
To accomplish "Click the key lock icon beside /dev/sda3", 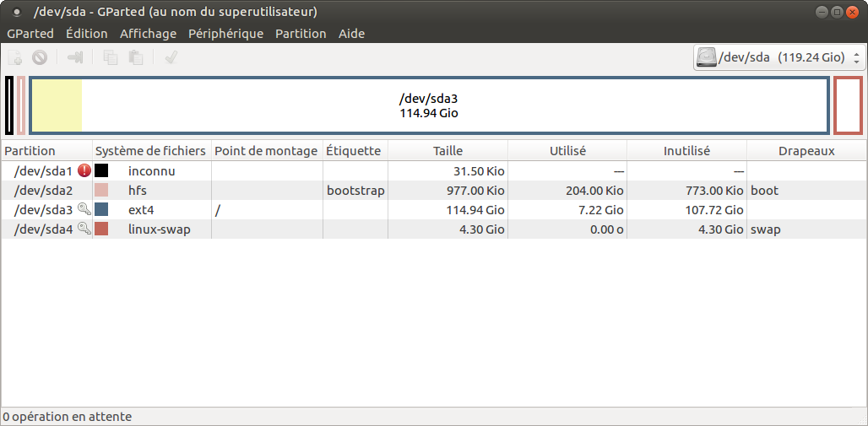I will click(x=84, y=209).
